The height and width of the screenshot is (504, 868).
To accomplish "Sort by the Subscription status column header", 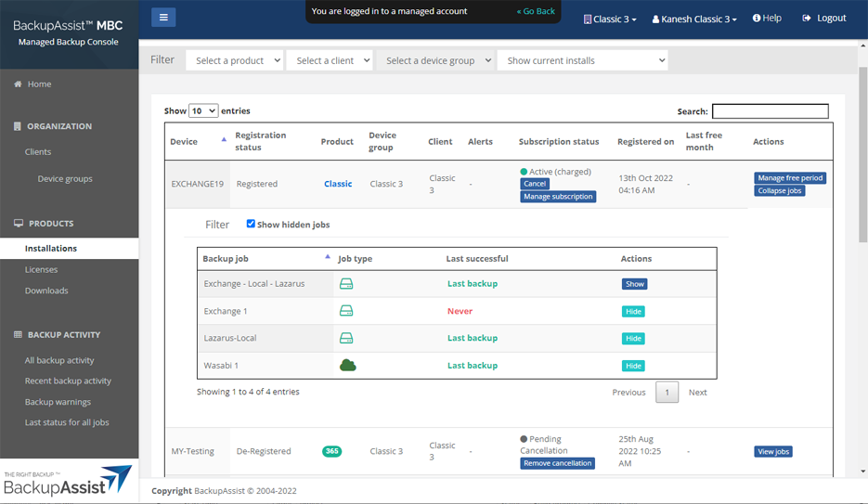I will tap(559, 142).
